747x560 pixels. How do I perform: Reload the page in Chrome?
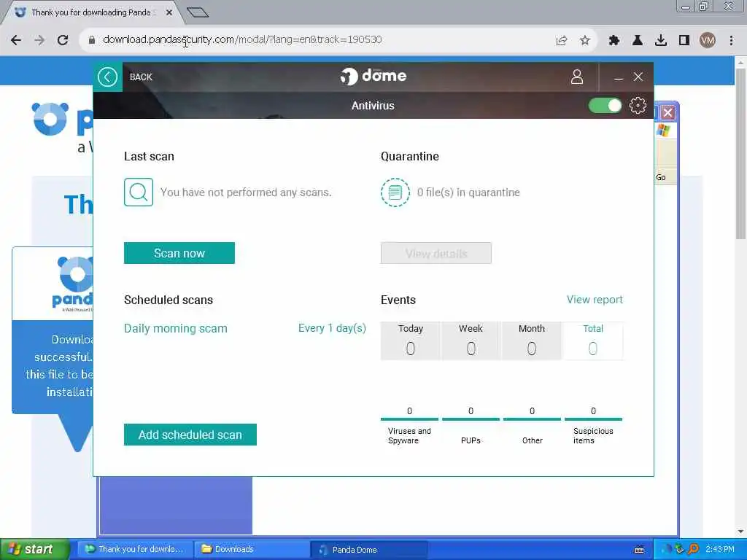[x=63, y=40]
